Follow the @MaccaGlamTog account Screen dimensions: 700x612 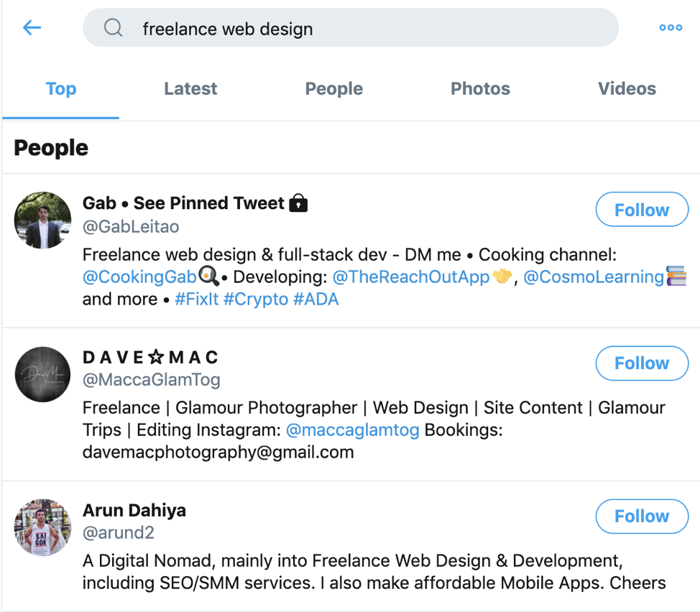click(x=642, y=363)
